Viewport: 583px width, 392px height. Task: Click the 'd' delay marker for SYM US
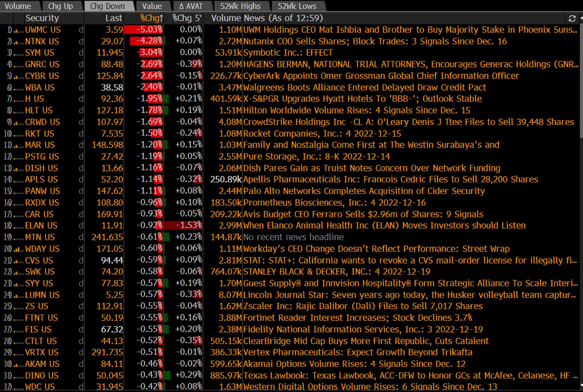tap(81, 53)
